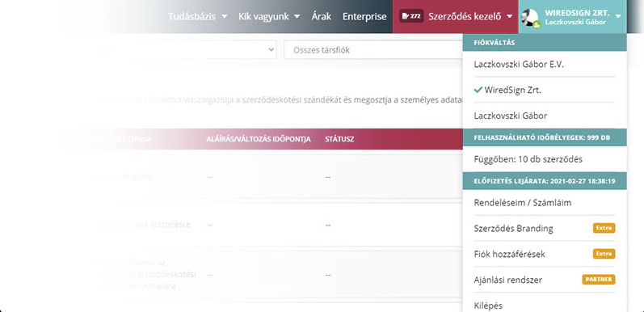Click the 272 contracts counter badge
This screenshot has height=312, width=644.
coord(411,16)
